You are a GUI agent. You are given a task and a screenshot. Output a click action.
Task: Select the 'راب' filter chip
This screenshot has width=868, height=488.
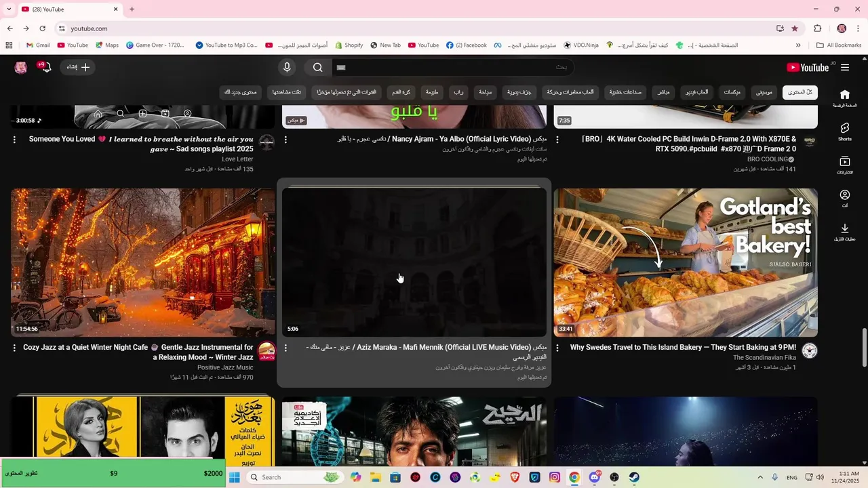pos(458,92)
